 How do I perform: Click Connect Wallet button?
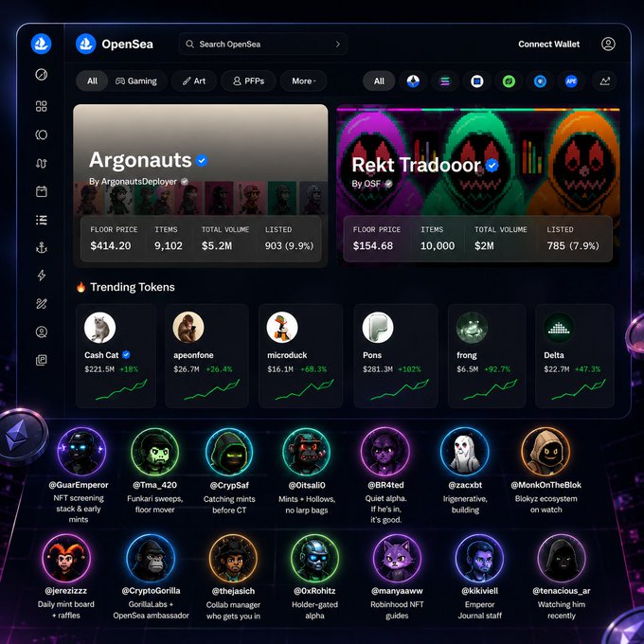tap(548, 44)
